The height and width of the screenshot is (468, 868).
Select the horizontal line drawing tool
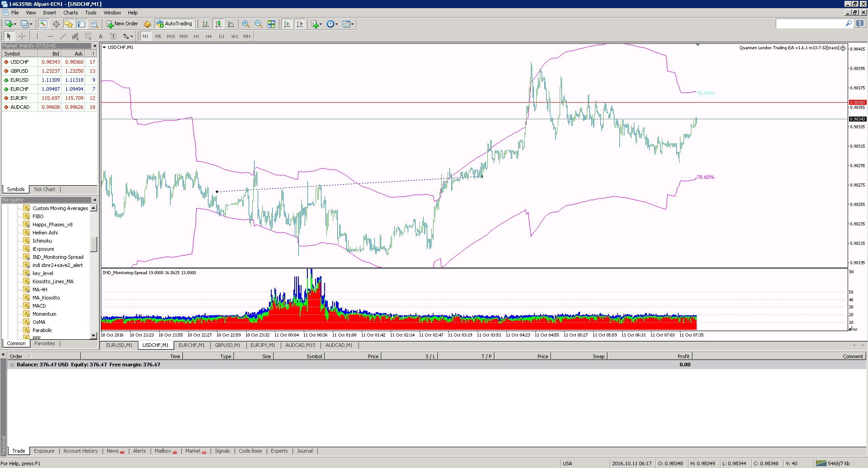50,36
